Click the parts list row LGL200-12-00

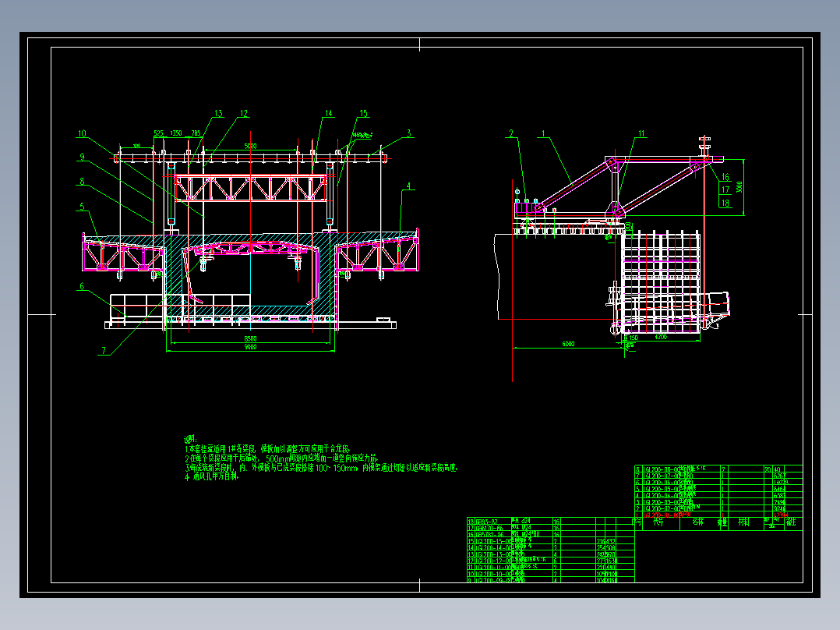tap(551, 561)
